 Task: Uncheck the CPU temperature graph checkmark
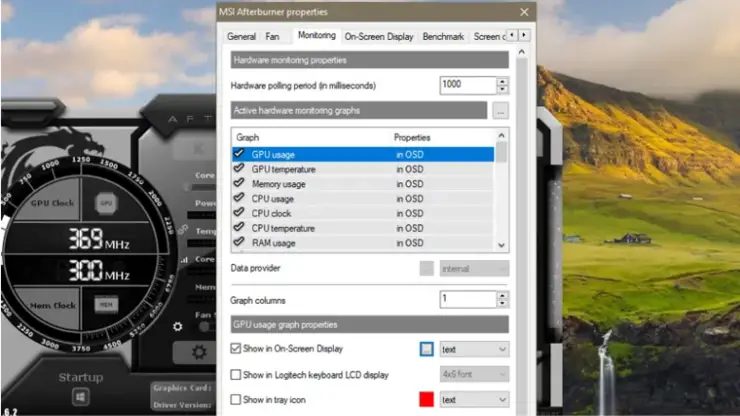click(x=239, y=227)
